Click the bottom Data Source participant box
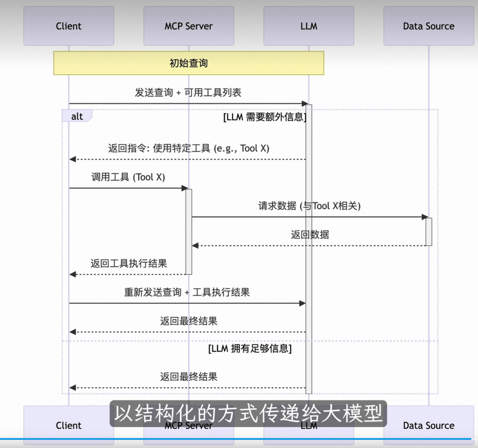478x448 pixels. click(x=429, y=425)
